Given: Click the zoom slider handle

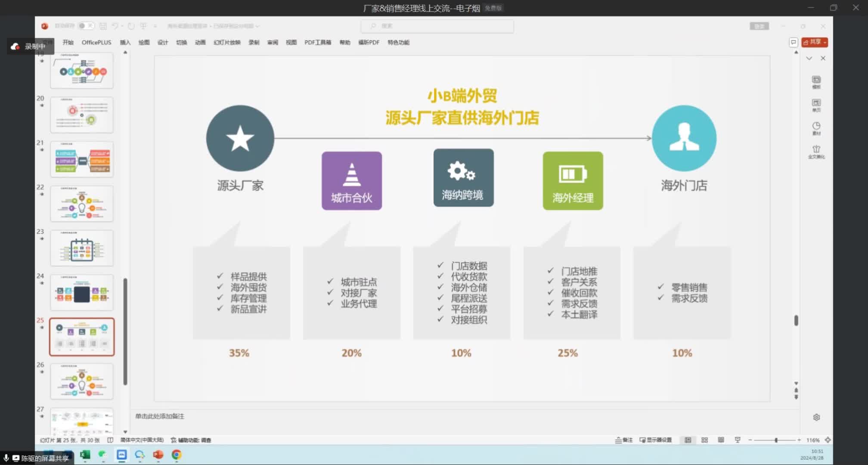Looking at the screenshot, I should click(776, 440).
